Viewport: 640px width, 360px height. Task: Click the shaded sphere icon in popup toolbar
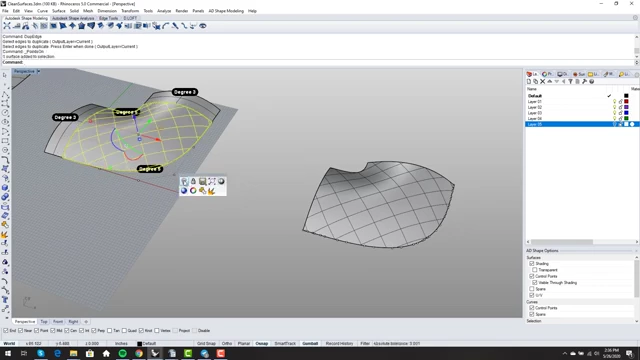tap(221, 181)
